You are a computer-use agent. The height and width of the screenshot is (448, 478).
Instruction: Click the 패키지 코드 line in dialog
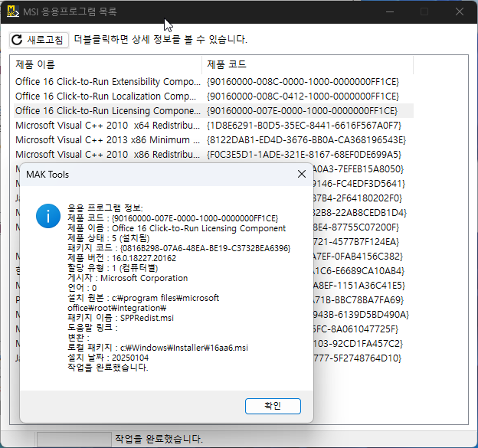(x=179, y=248)
